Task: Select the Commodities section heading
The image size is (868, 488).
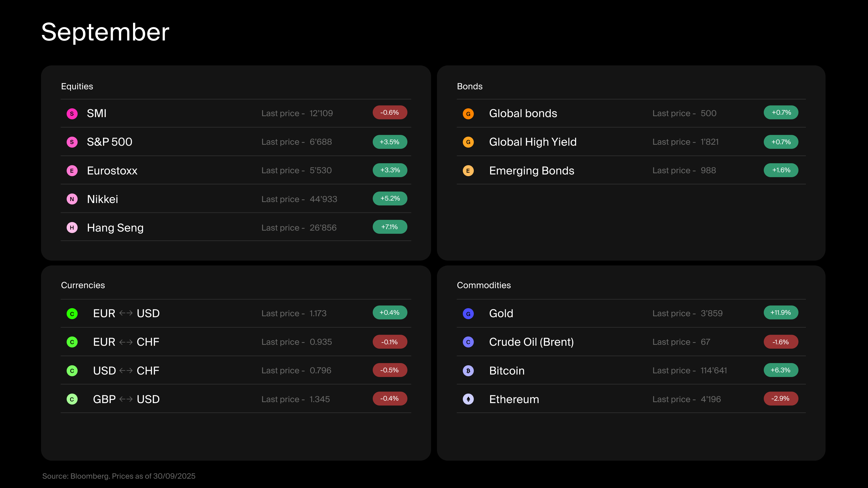Action: 484,285
